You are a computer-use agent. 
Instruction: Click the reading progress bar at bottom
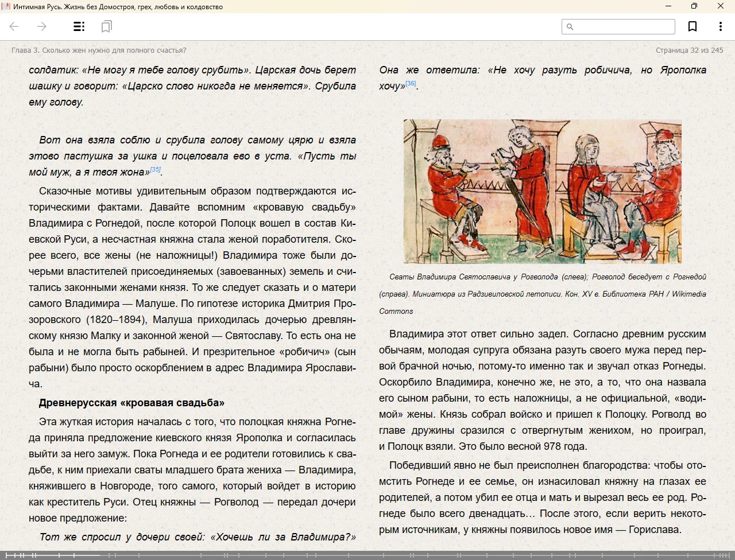click(x=367, y=555)
